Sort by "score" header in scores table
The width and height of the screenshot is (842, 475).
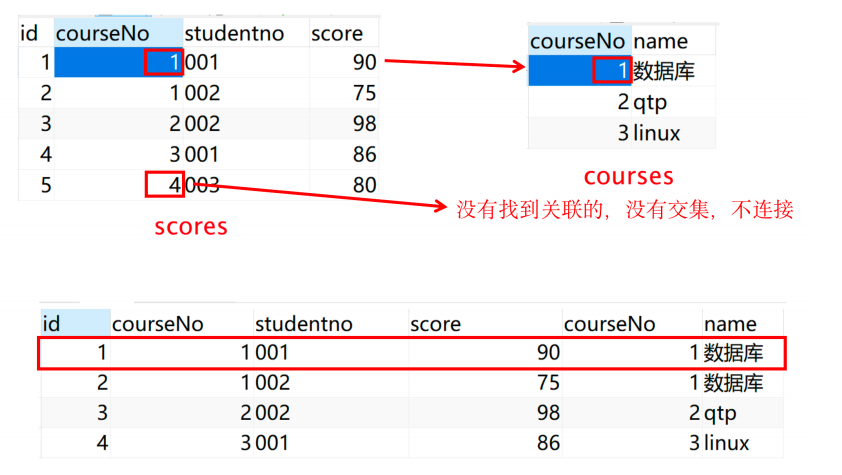(x=337, y=33)
